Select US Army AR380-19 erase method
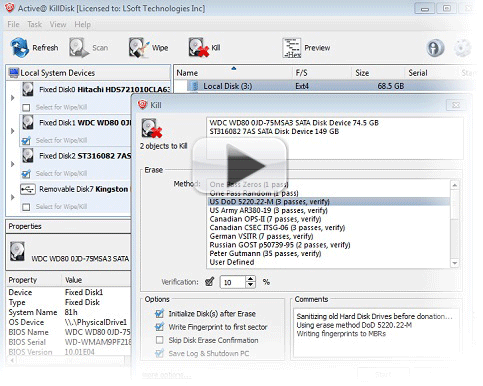This screenshot has width=483, height=386. pyautogui.click(x=268, y=210)
